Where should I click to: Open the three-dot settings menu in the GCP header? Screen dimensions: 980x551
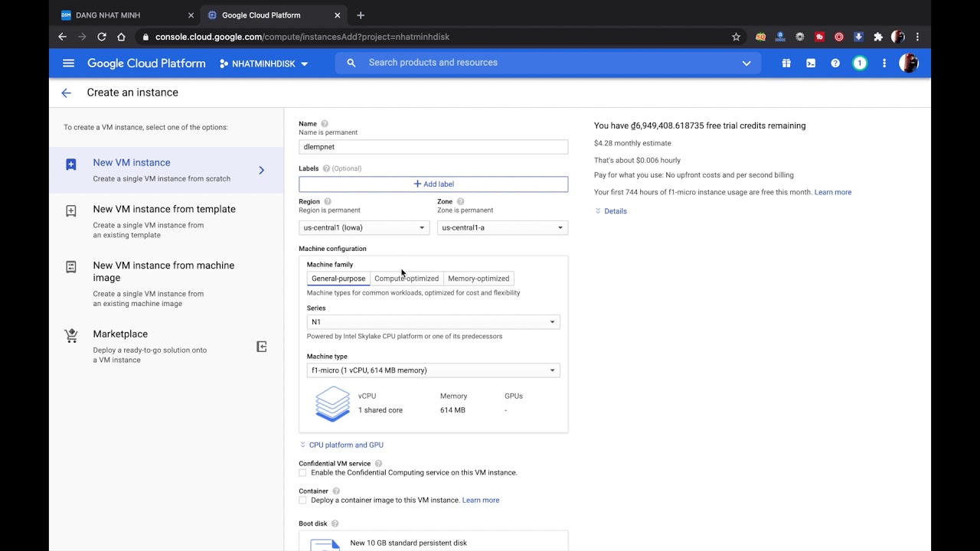(x=884, y=64)
